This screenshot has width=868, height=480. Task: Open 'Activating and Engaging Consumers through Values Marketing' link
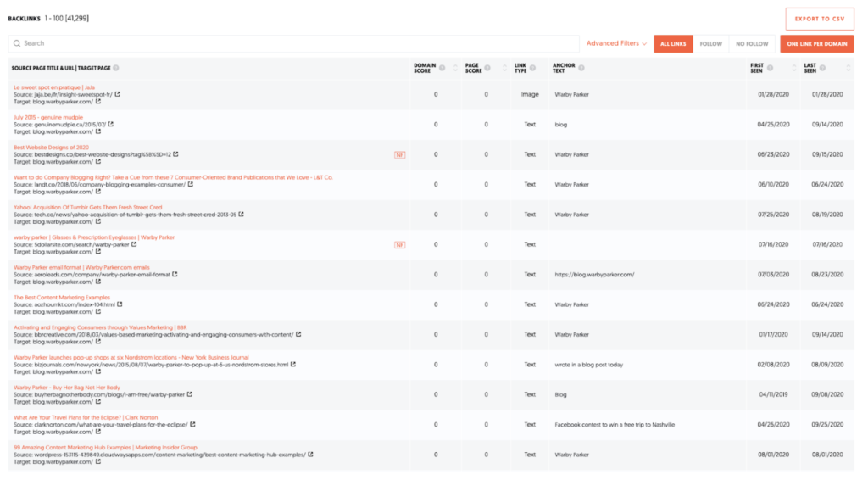tap(100, 327)
